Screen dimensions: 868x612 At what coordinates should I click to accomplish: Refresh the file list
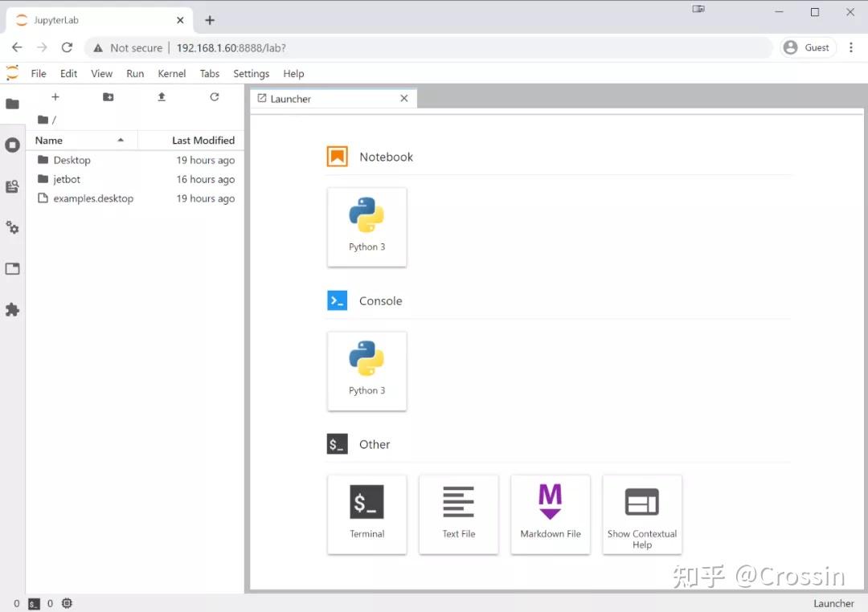click(x=215, y=97)
